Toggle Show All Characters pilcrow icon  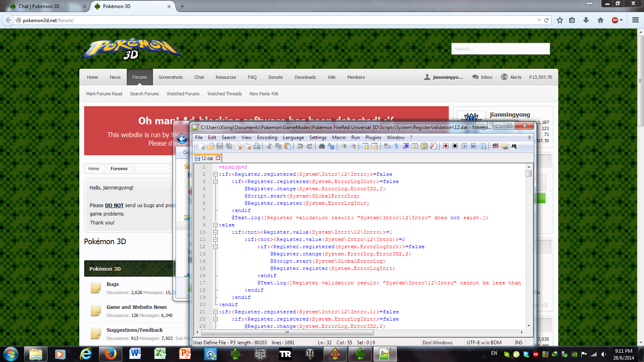point(396,146)
